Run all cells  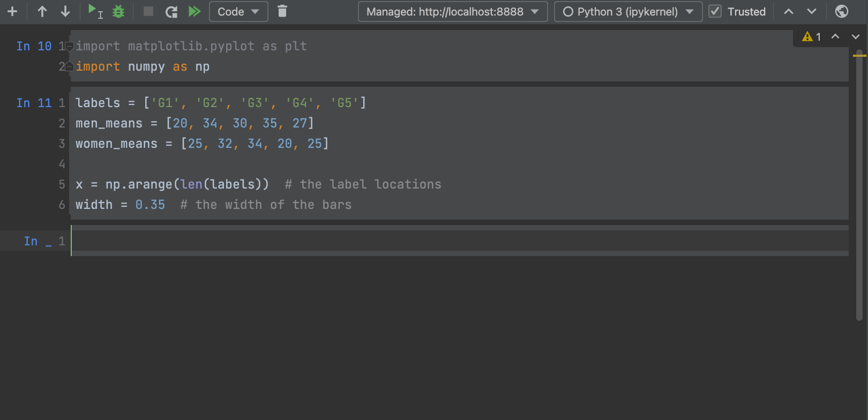tap(194, 11)
